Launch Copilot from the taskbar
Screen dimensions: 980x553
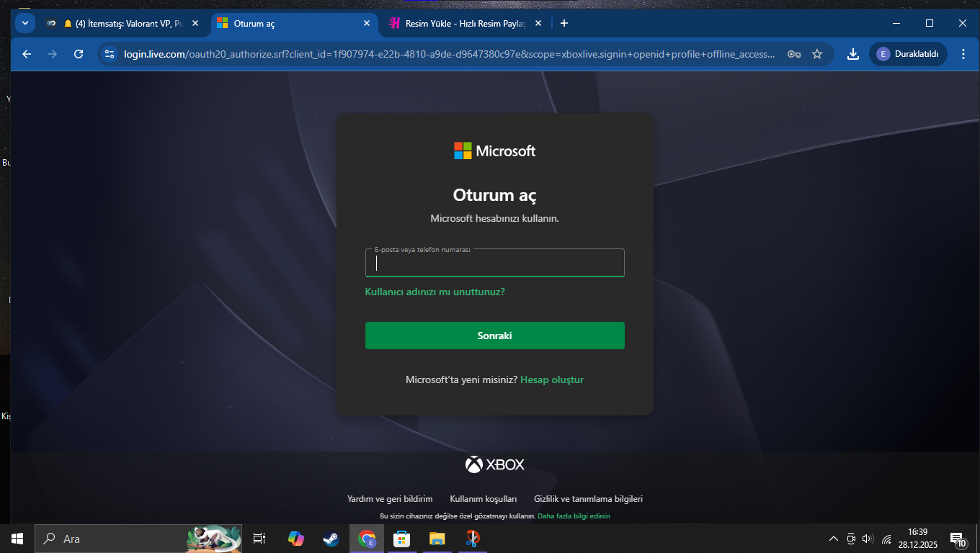point(295,539)
